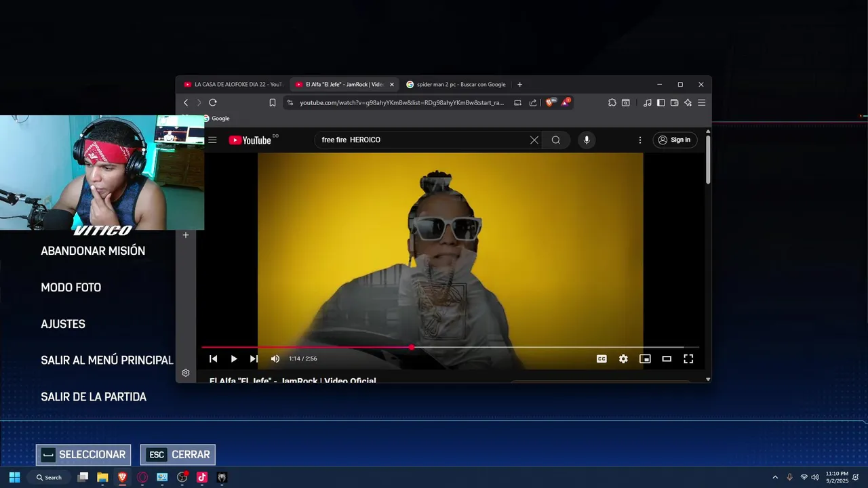This screenshot has height=488, width=868.
Task: Open YouTube three-dot settings menu
Action: (639, 140)
